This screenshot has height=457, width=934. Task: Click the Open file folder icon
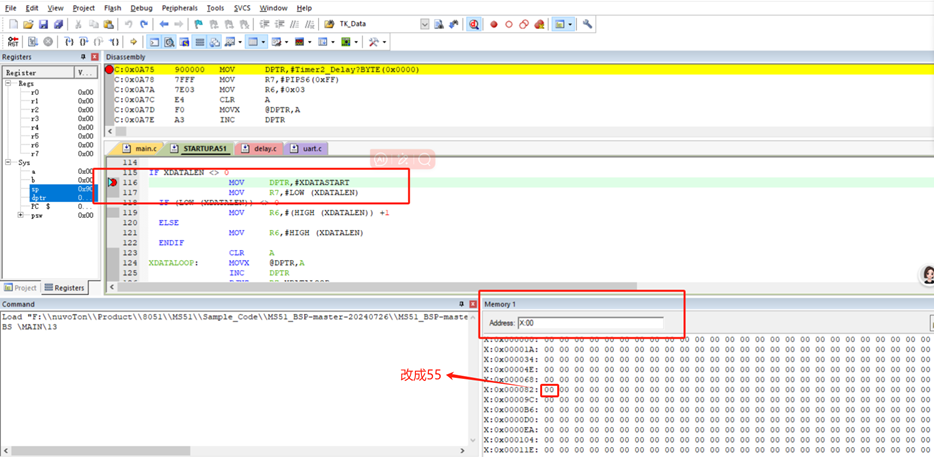[28, 23]
